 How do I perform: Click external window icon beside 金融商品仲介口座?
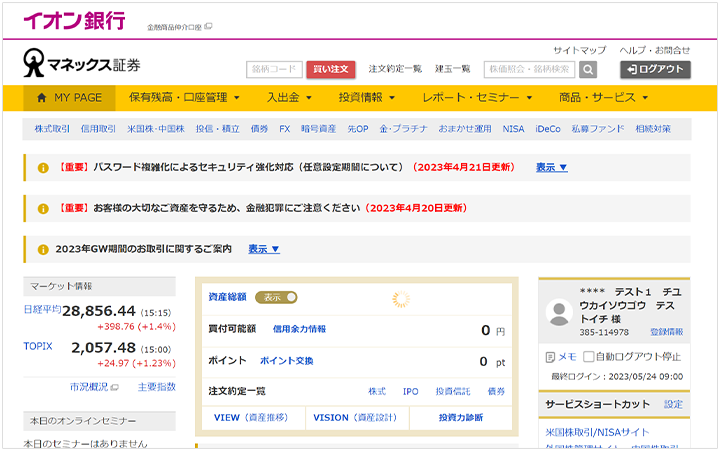tap(208, 26)
